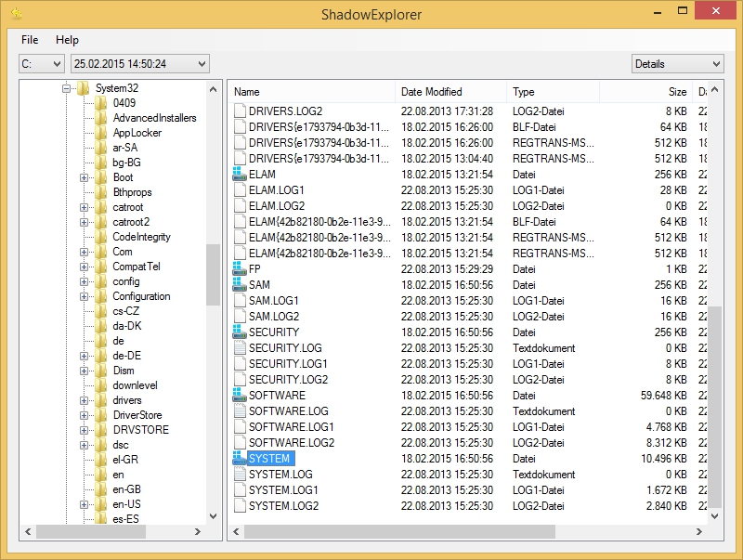Click the SOFTWARE registry hive icon
743x560 pixels.
240,396
